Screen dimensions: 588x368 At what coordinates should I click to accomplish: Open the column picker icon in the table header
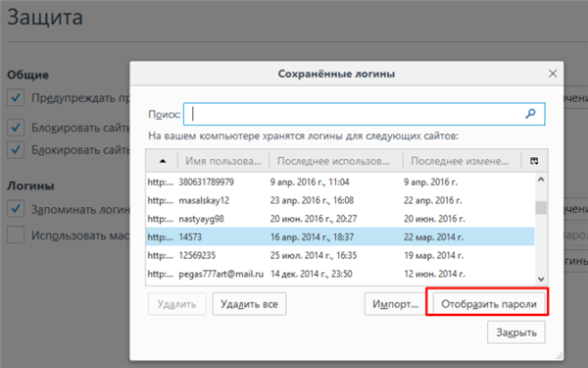coord(534,161)
